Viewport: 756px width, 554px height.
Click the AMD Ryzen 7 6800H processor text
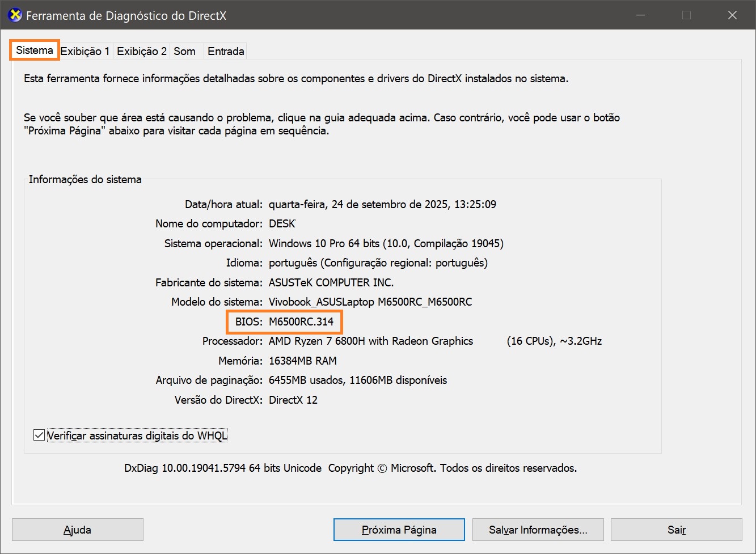(x=370, y=341)
